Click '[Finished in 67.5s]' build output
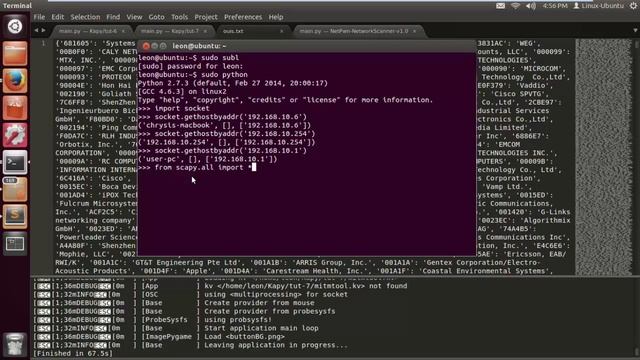Image resolution: width=640 pixels, height=360 pixels. point(73,353)
